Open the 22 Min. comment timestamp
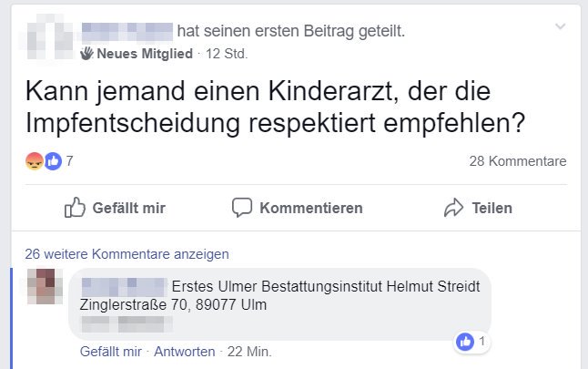Image resolution: width=588 pixels, height=369 pixels. coord(249,352)
